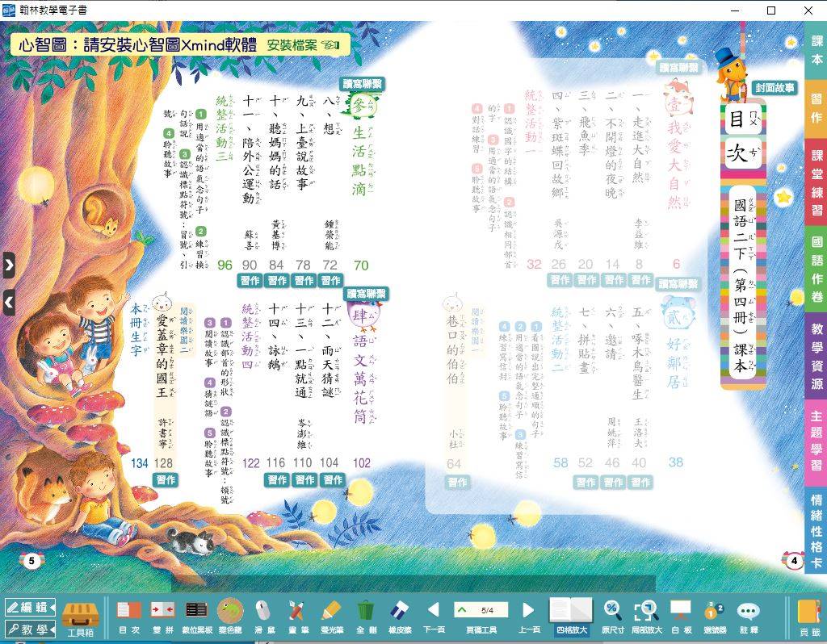This screenshot has width=827, height=644.
Task: Click the page 5 circle marker
Action: [31, 560]
